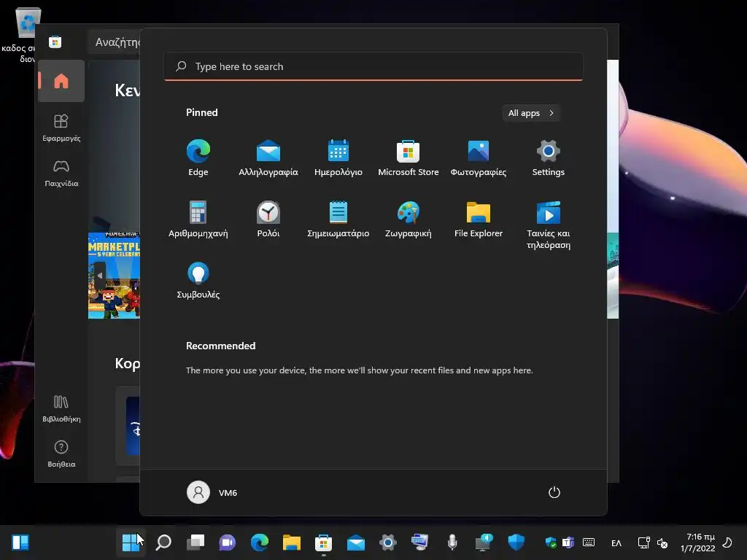Go to Home in the Store sidebar
747x560 pixels.
[61, 81]
